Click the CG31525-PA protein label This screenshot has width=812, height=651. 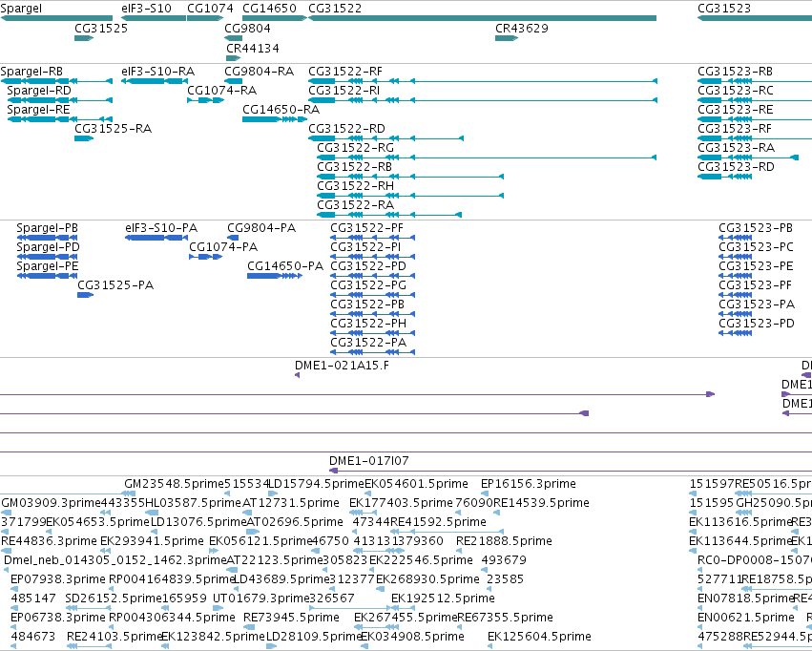point(115,285)
